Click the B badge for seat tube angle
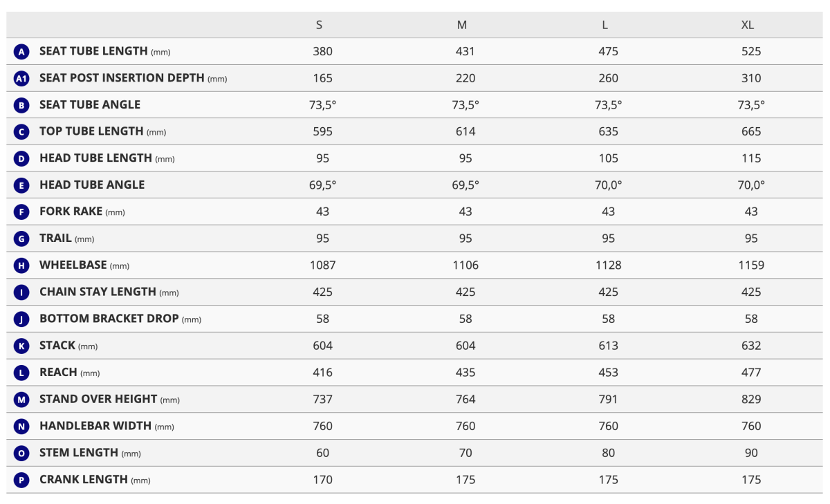The image size is (830, 504). tap(21, 105)
